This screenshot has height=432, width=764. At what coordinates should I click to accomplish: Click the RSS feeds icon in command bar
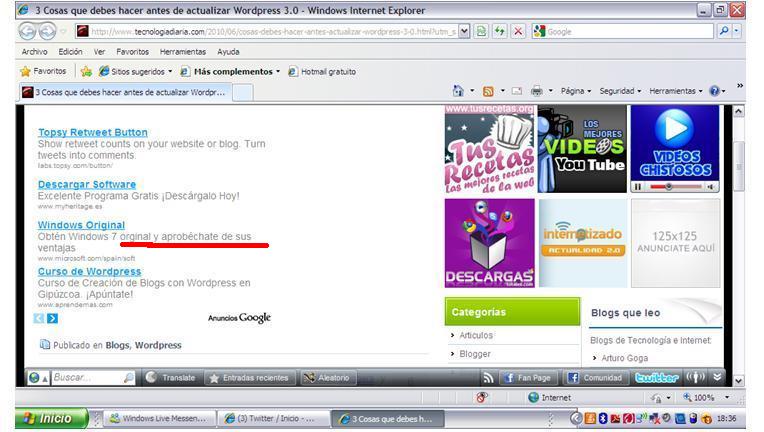(488, 91)
